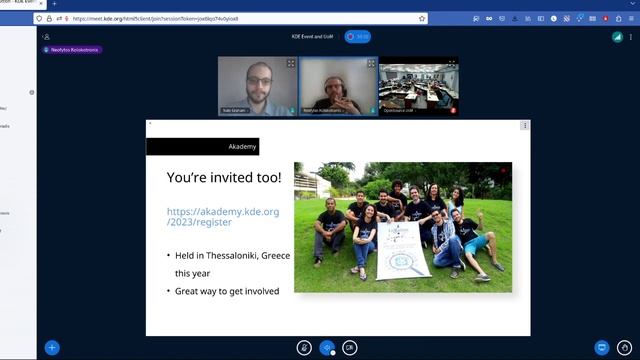Click the blue audio headset button
This screenshot has width=640, height=360.
click(327, 348)
